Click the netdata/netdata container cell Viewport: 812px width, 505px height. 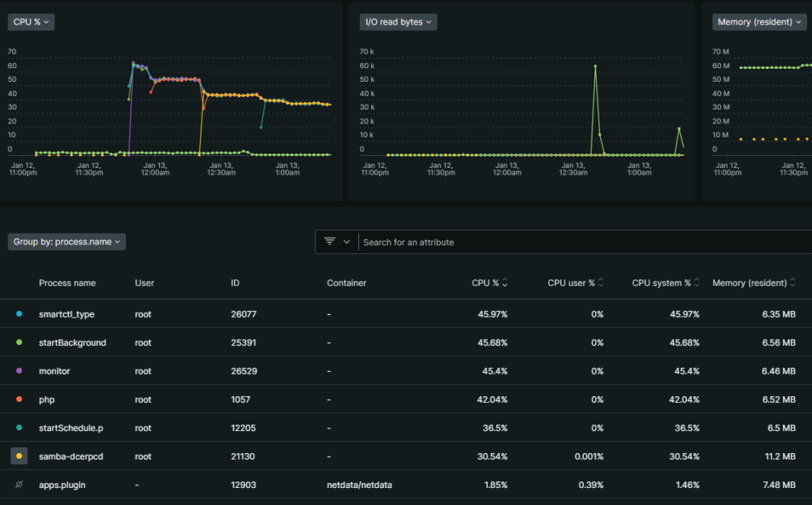coord(360,485)
